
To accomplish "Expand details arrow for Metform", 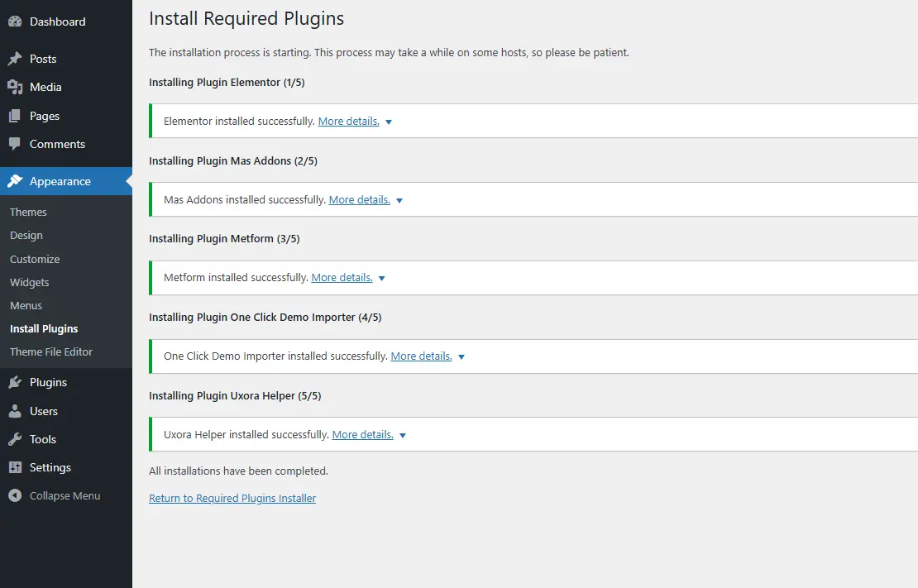I will tap(382, 278).
